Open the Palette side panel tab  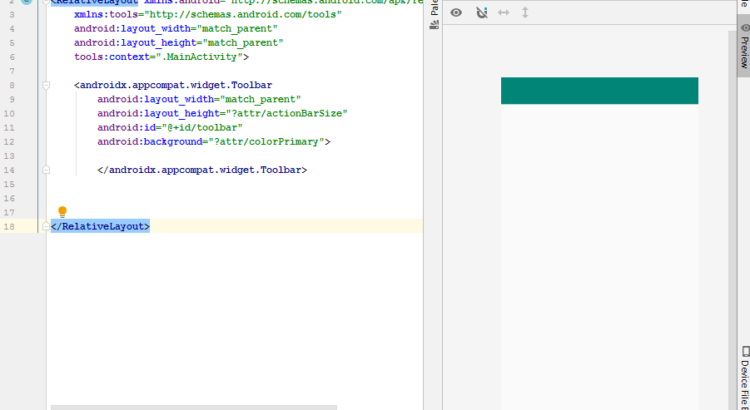tap(433, 16)
